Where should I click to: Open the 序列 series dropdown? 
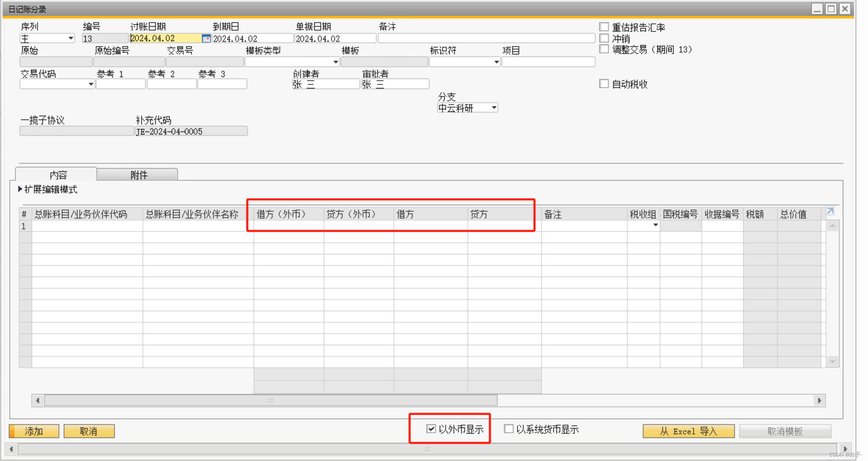[x=71, y=38]
